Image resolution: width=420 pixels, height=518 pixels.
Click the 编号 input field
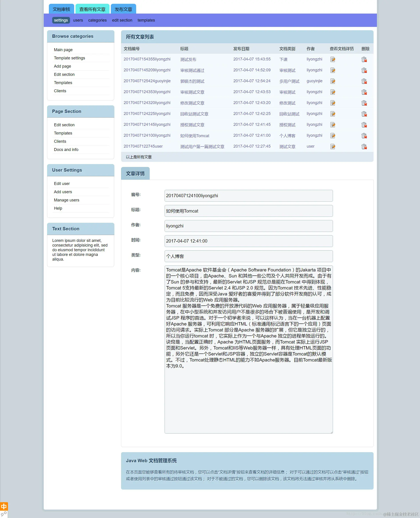coord(249,196)
